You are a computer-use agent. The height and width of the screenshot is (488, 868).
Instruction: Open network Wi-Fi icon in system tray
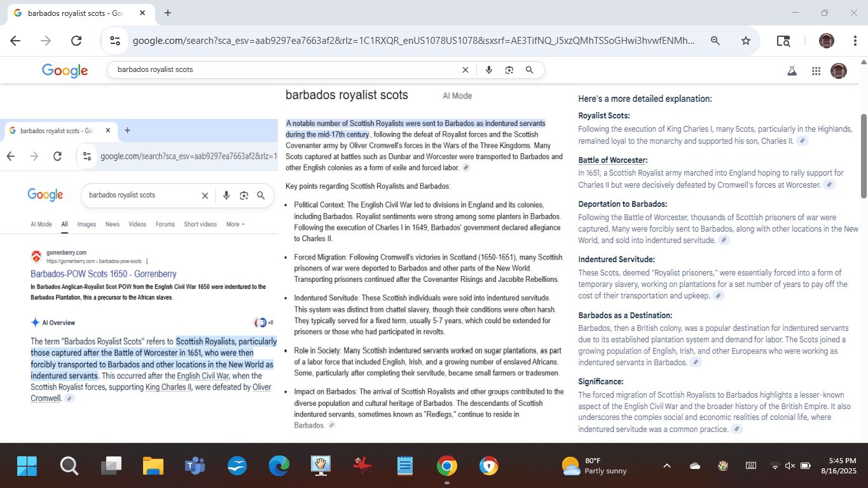(x=775, y=466)
